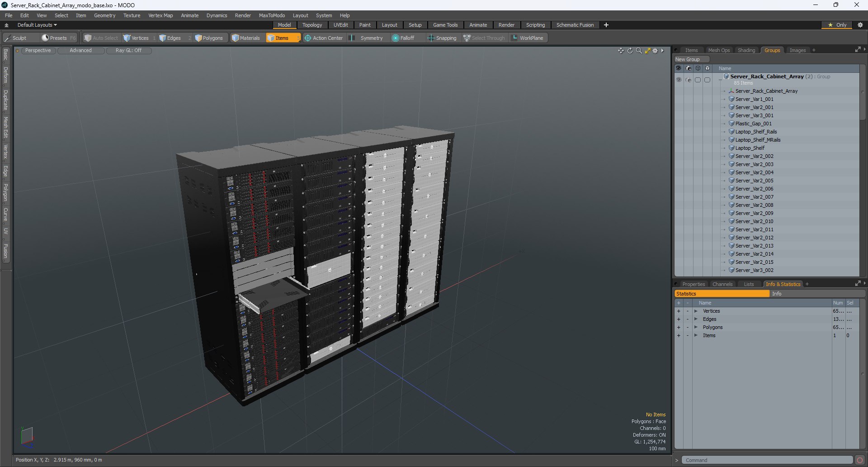The width and height of the screenshot is (868, 467).
Task: Select the Plastic_Gap_001 item
Action: [x=753, y=124]
